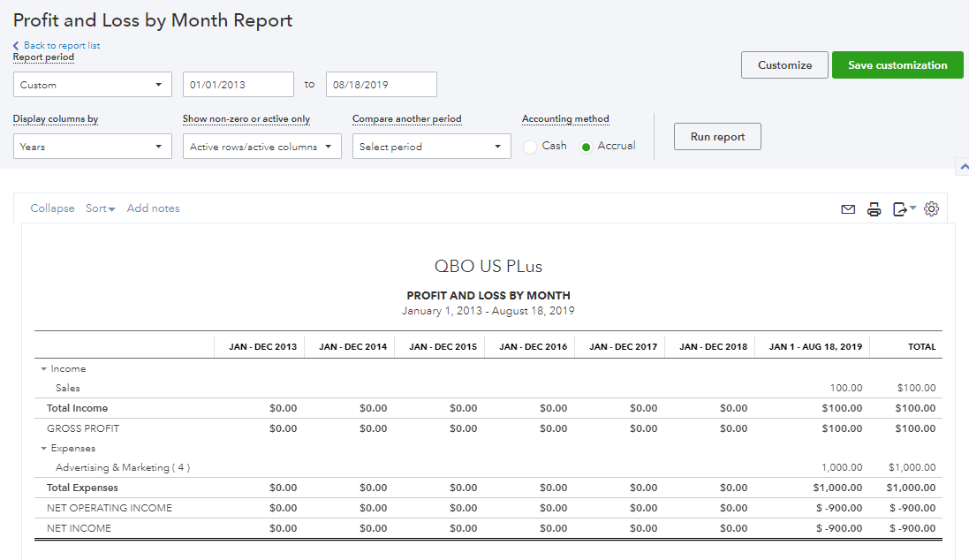
Task: Edit the end date 08/18/2019 field
Action: [x=382, y=85]
